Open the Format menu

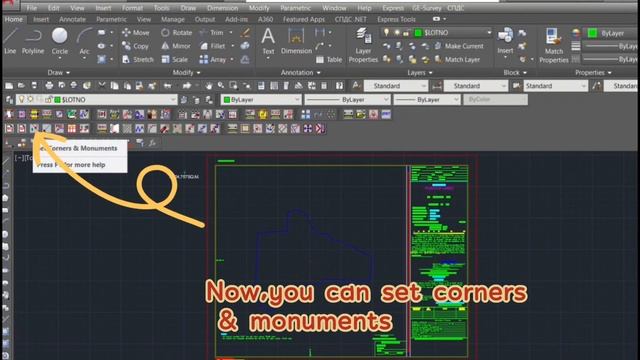(x=132, y=8)
